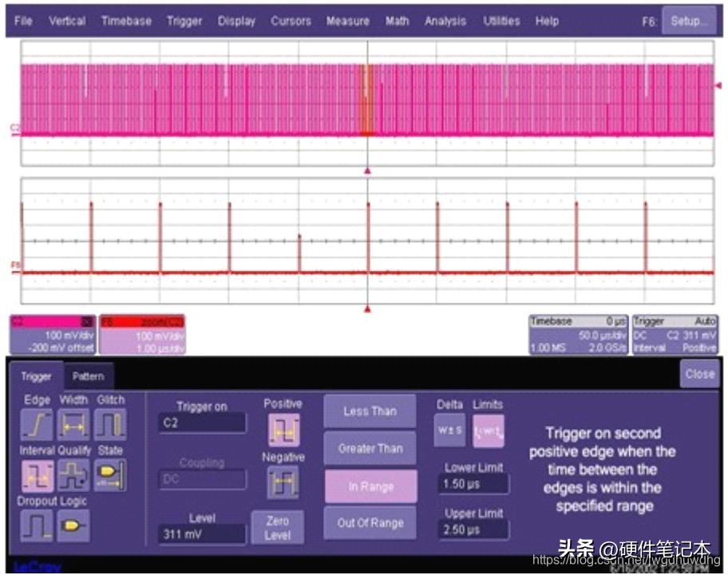
Task: Open the Display menu
Action: (x=236, y=21)
